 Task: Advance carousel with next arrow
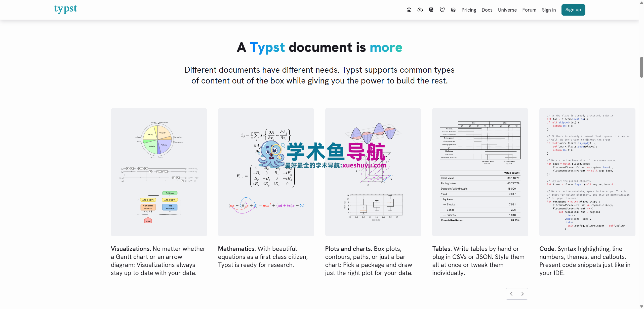pos(522,294)
